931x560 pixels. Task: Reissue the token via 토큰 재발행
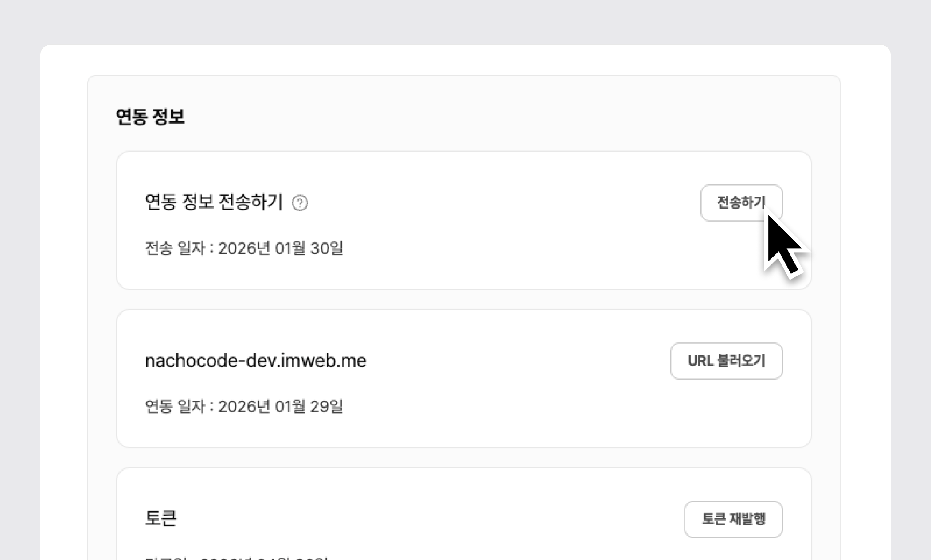(x=733, y=519)
